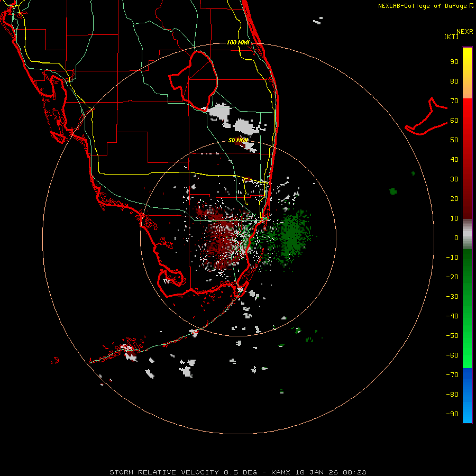This screenshot has height=476, width=476.
Task: Pick the yellow segment of the color bar
Action: coord(467,73)
